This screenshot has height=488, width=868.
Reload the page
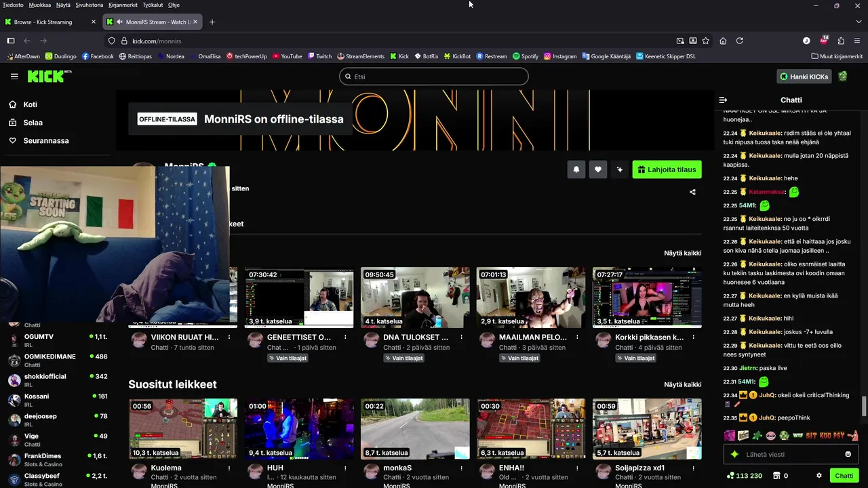click(x=740, y=41)
